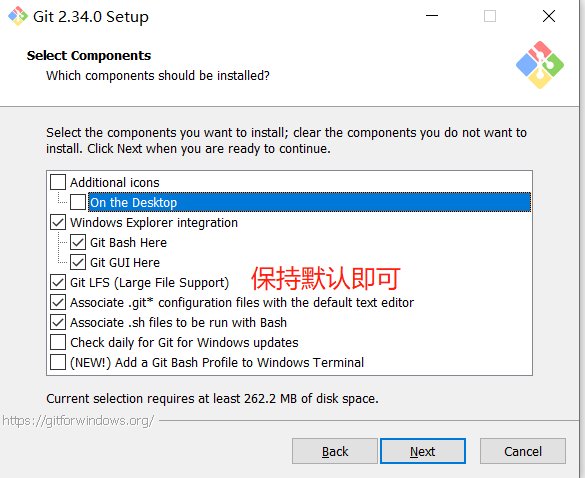The width and height of the screenshot is (585, 478).
Task: Click the 'Git Bash Here' label text
Action: click(x=128, y=243)
